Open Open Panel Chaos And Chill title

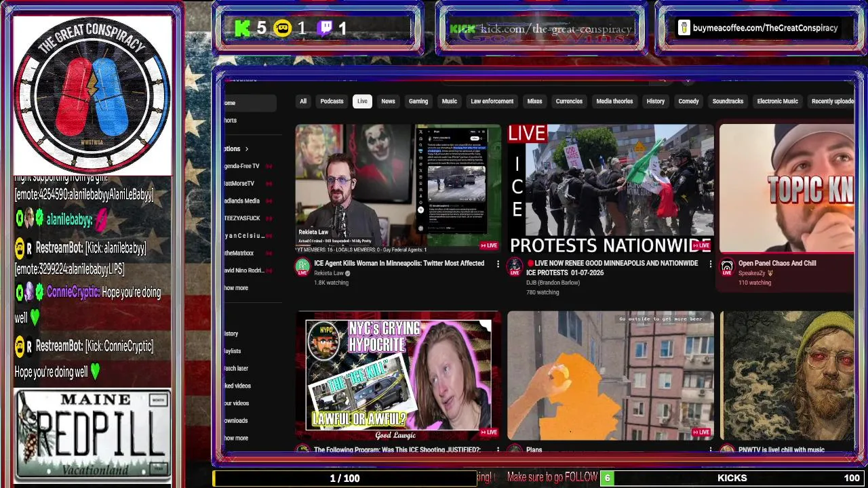[777, 264]
